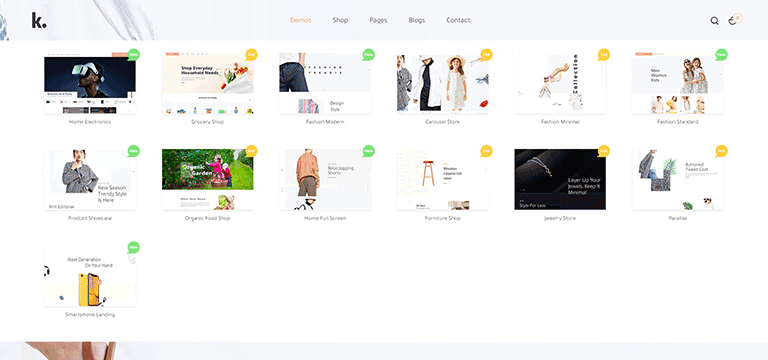Expand the Pages menu
768x360 pixels.
tap(378, 20)
